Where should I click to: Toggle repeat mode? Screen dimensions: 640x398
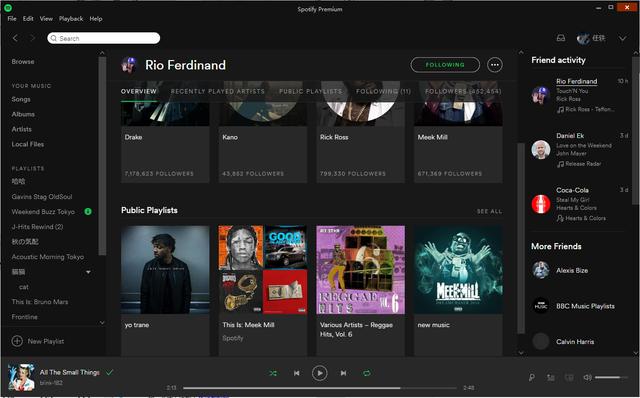[367, 373]
